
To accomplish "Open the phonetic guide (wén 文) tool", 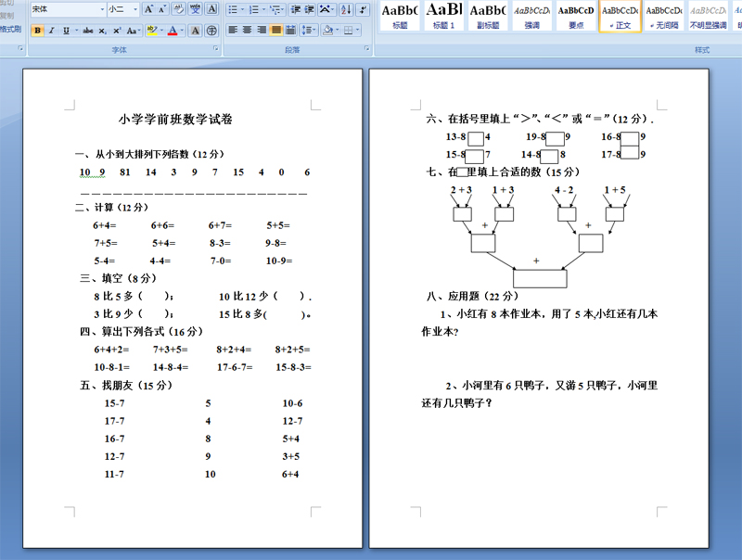I will pos(195,9).
